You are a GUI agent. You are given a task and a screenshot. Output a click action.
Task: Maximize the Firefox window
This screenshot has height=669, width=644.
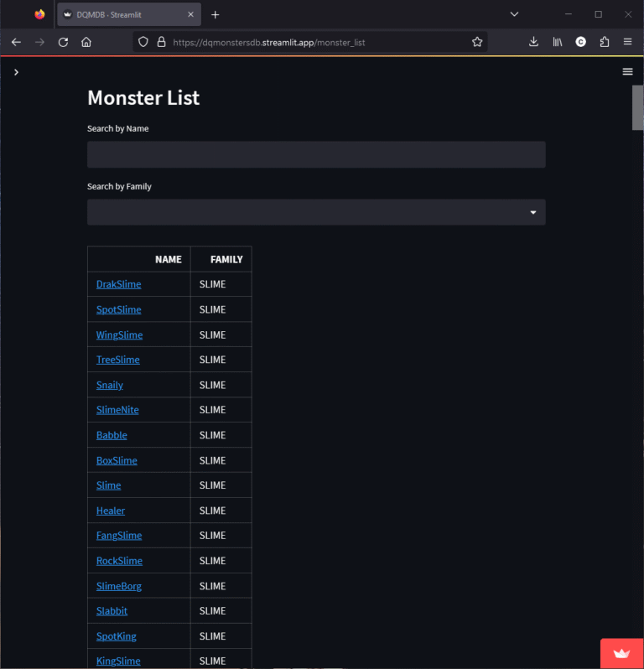click(599, 14)
